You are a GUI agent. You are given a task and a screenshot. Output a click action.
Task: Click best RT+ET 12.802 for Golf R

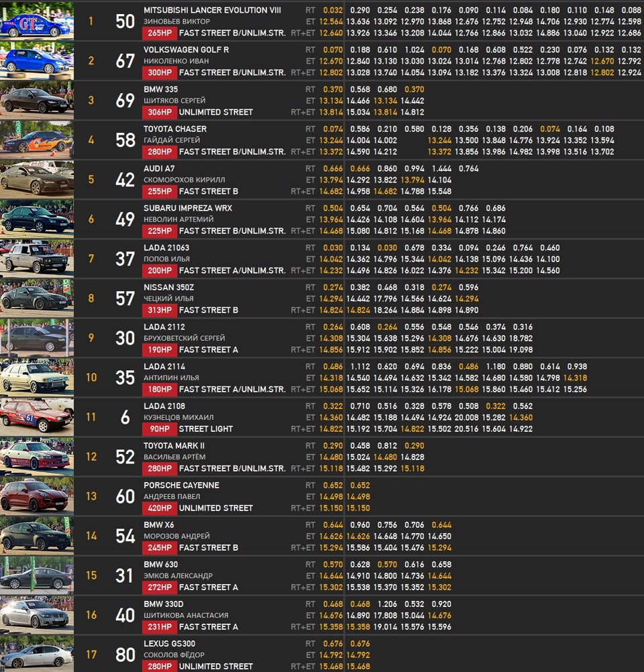coord(331,72)
